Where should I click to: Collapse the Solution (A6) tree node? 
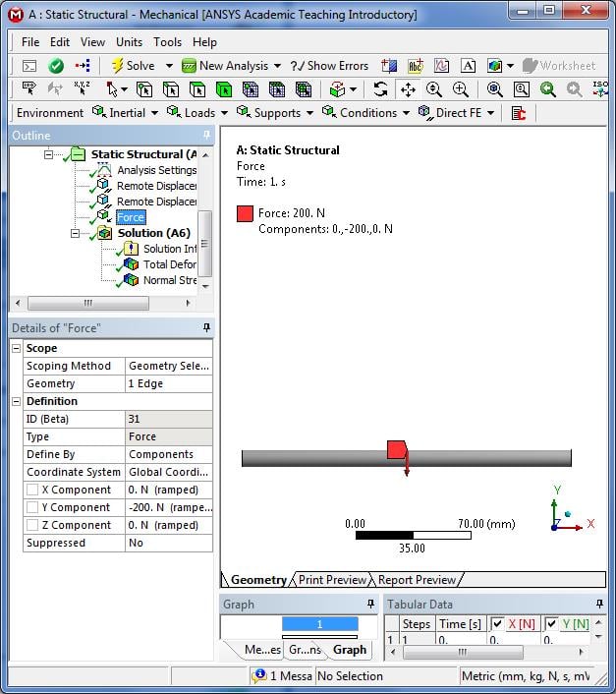click(x=75, y=233)
